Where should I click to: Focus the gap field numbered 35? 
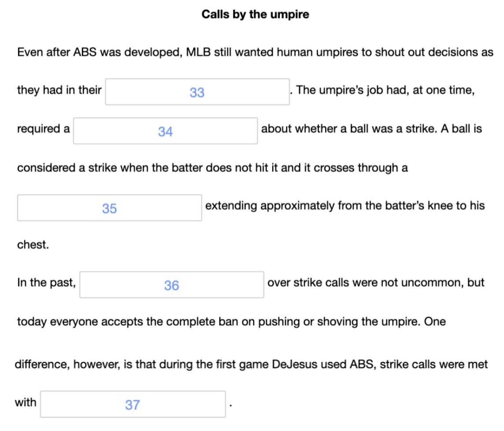tap(110, 208)
